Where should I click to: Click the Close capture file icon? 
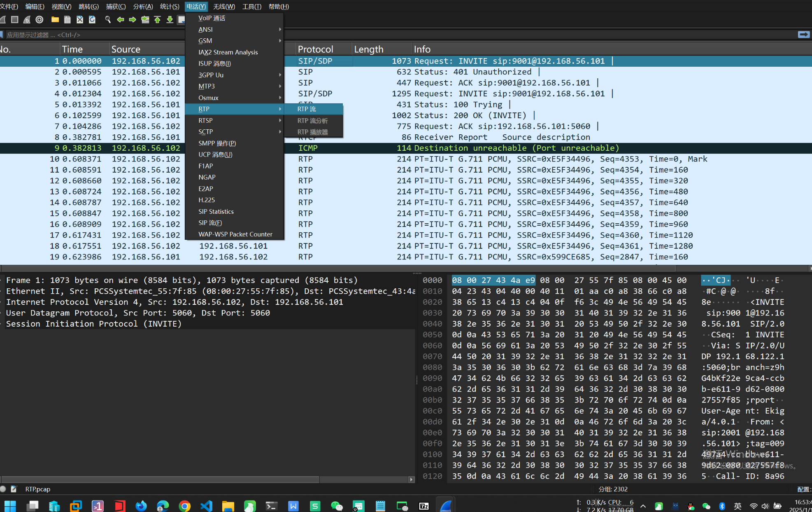[80, 19]
